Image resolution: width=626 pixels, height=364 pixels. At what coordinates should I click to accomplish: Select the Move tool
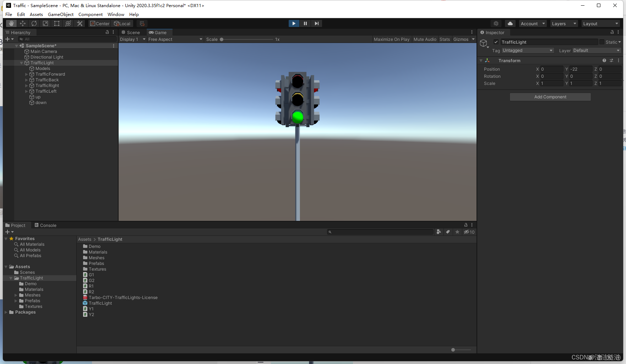23,23
